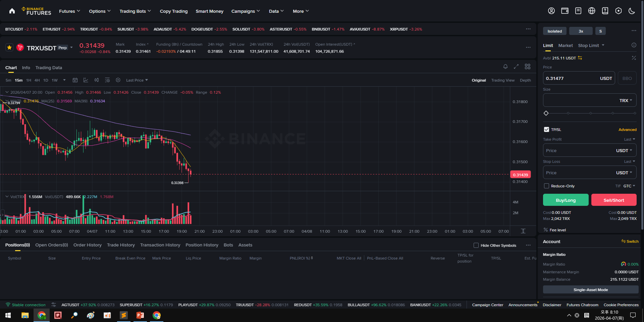This screenshot has height=322, width=644.
Task: Click the size slider end marker
Action: click(x=635, y=113)
